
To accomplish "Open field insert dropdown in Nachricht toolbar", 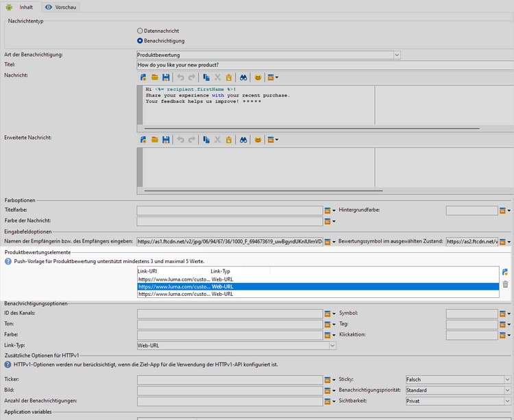I will (273, 77).
